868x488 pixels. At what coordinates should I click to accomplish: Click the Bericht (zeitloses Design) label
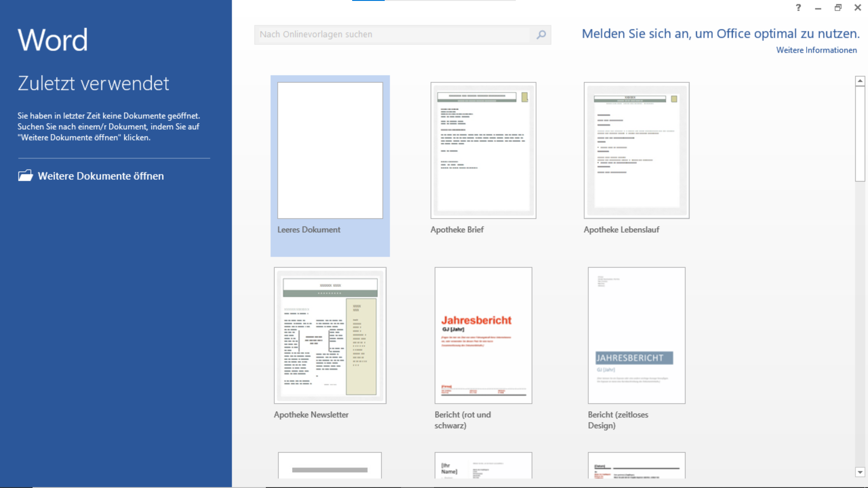tap(618, 420)
